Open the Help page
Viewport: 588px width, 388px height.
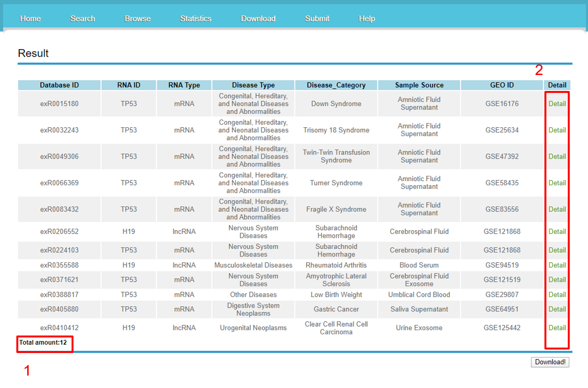[x=366, y=19]
